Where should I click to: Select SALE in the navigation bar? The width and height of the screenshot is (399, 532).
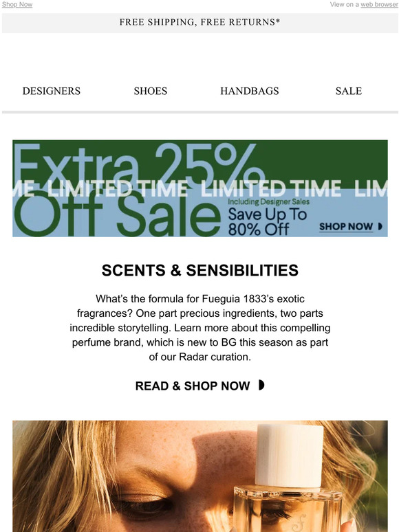(349, 91)
